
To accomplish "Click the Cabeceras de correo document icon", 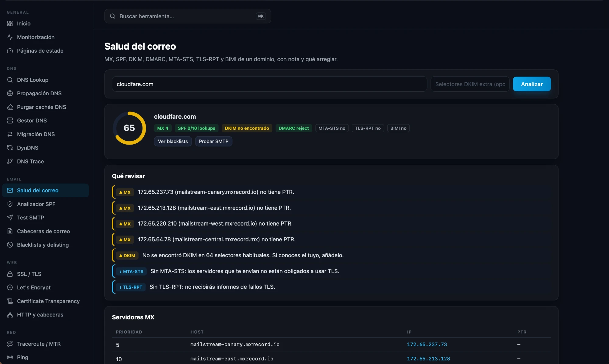I will click(x=10, y=231).
